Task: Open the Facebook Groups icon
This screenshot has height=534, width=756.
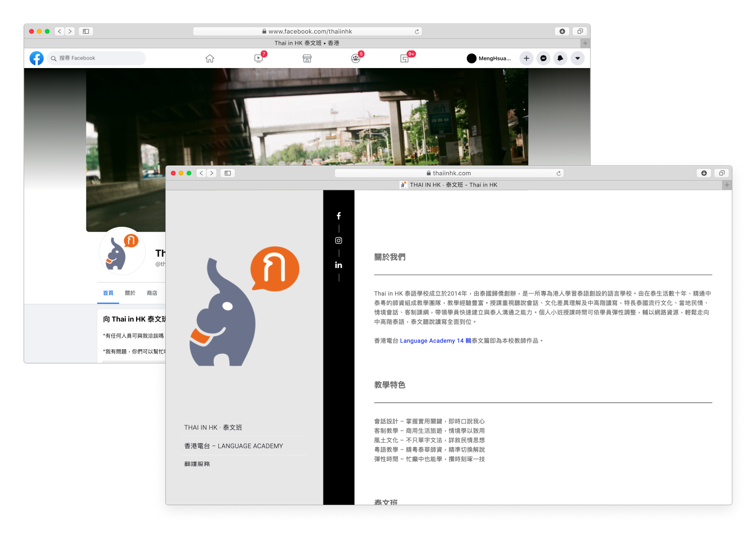Action: click(356, 59)
